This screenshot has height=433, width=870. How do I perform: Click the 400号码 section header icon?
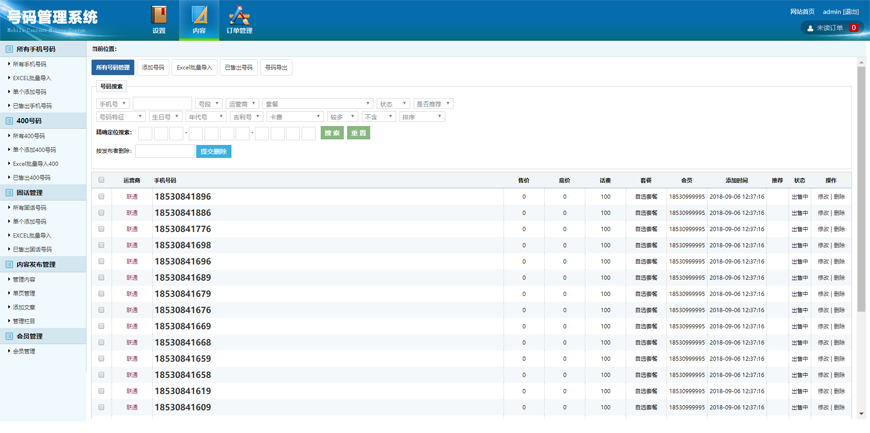pyautogui.click(x=9, y=121)
